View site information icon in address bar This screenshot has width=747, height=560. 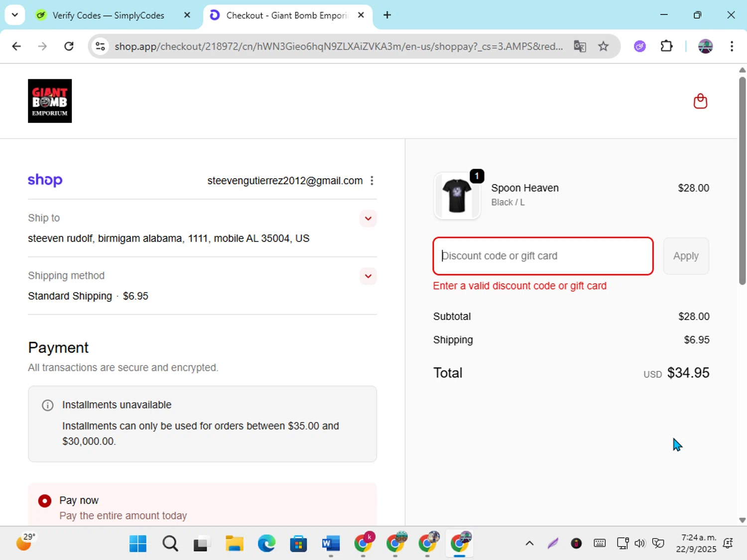tap(100, 46)
